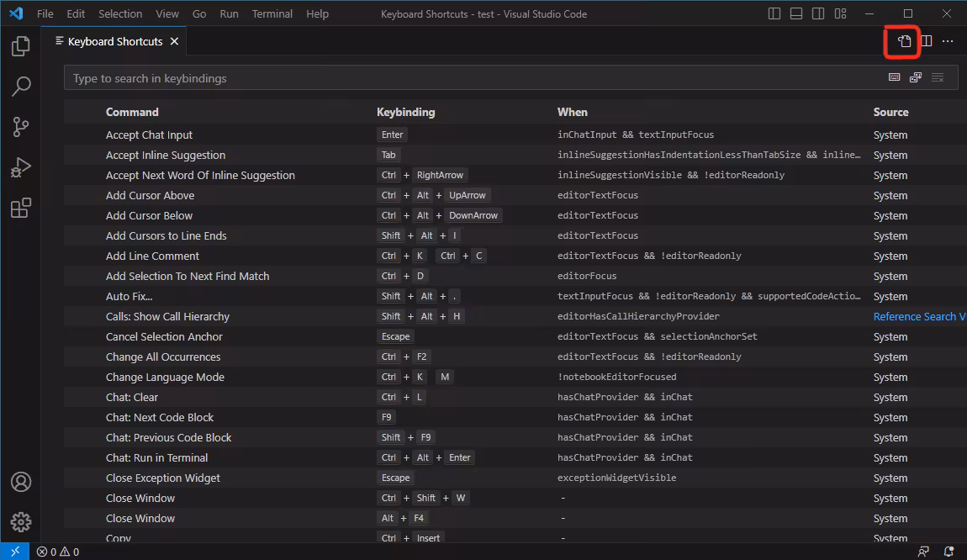Open Keyboard Shortcuts JSON file icon
Viewport: 967px width, 560px height.
point(904,41)
